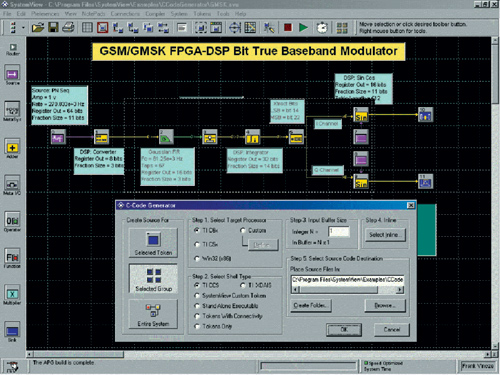Image resolution: width=500 pixels, height=375 pixels.
Task: Select the Source token in left library
Action: pos(12,74)
